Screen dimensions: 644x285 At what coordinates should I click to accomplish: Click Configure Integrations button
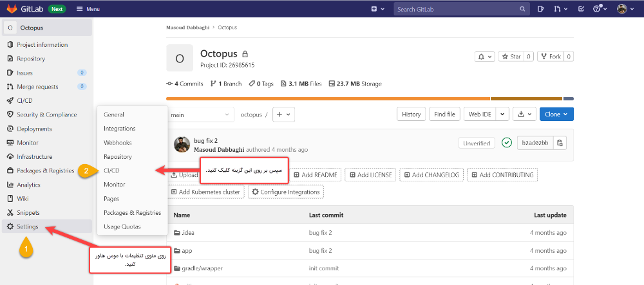286,192
